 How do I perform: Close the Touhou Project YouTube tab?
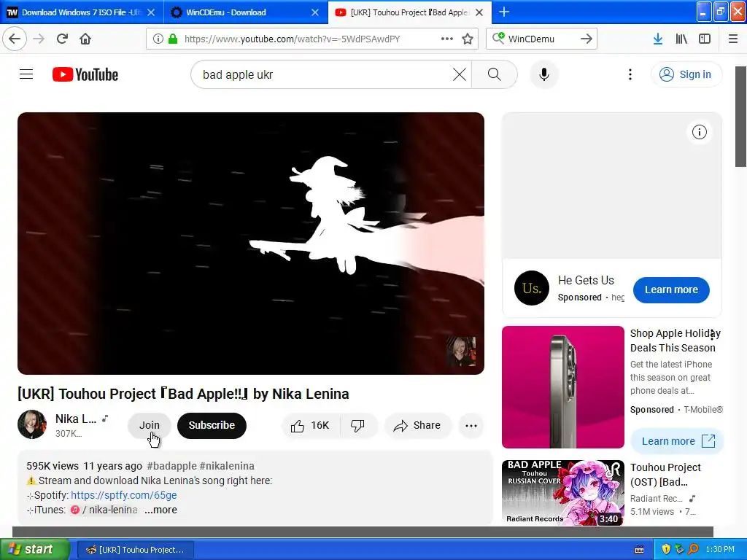(480, 12)
